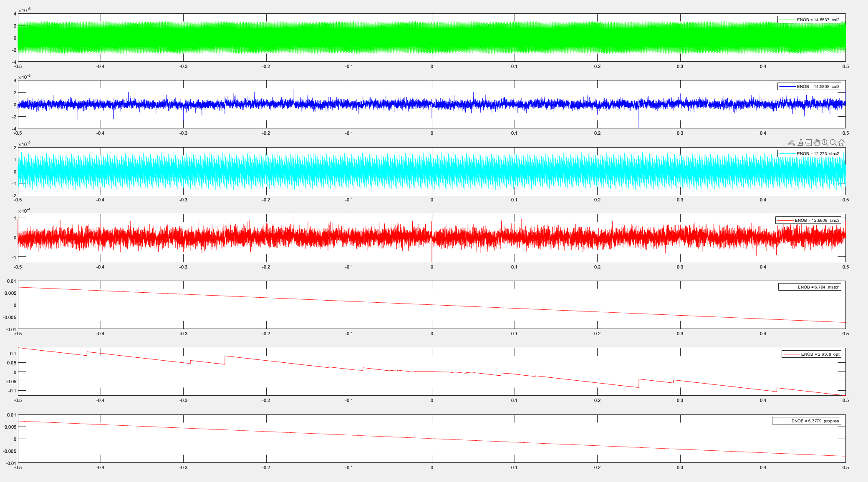
Task: Select legend entry ENOB = 6.7779 propose
Action: point(807,421)
